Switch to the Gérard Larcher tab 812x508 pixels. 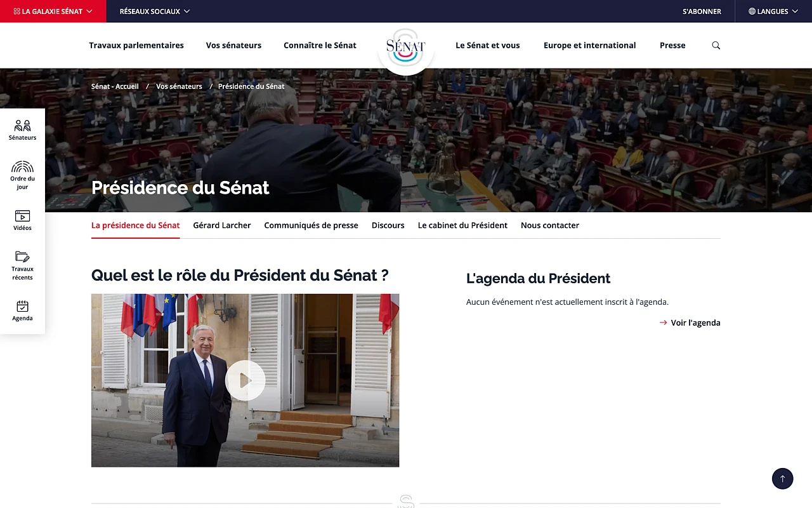(x=222, y=225)
